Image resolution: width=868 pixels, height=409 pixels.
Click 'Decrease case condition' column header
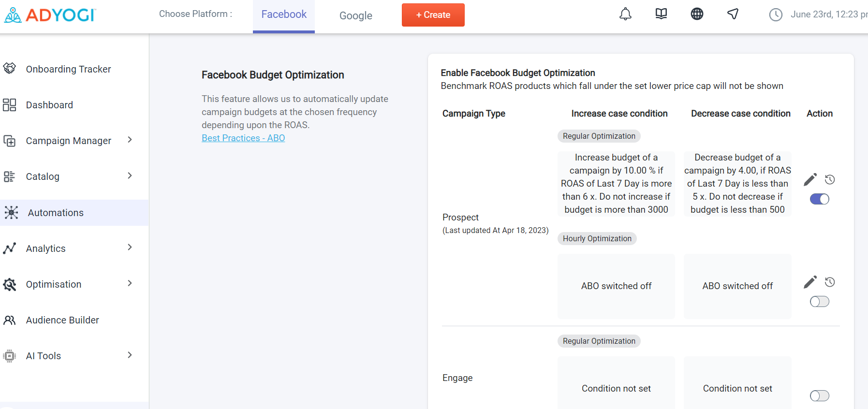point(741,114)
